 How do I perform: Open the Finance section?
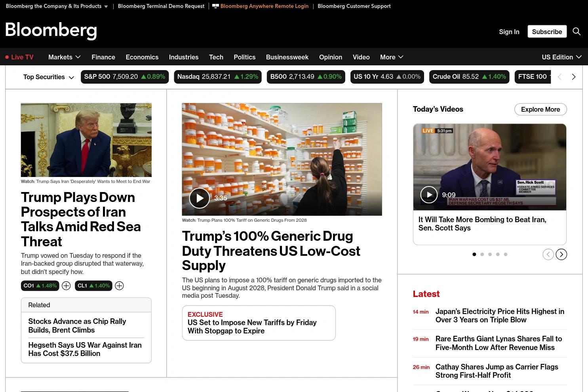pos(103,57)
